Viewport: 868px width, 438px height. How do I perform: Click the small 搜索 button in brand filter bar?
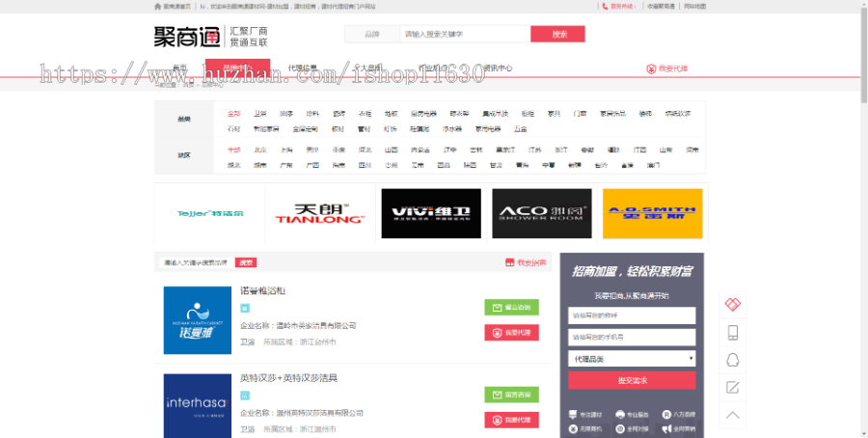(246, 262)
